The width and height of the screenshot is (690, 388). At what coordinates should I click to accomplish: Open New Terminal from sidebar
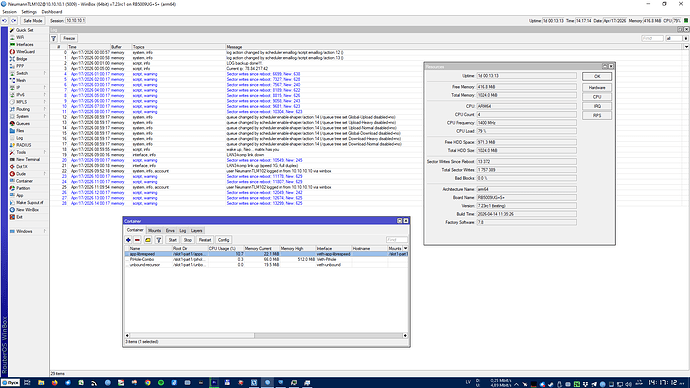[x=28, y=159]
